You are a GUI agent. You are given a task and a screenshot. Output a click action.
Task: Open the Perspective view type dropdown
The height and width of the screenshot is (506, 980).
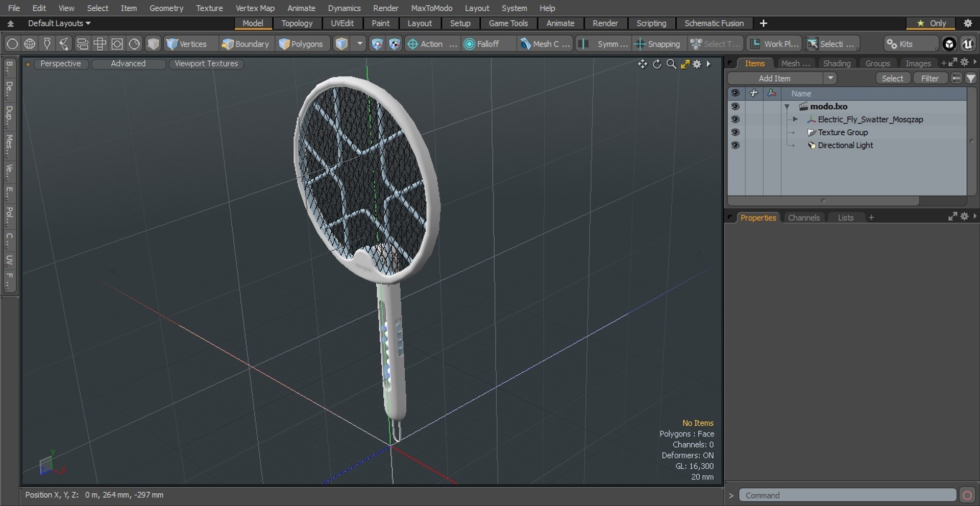pyautogui.click(x=60, y=64)
